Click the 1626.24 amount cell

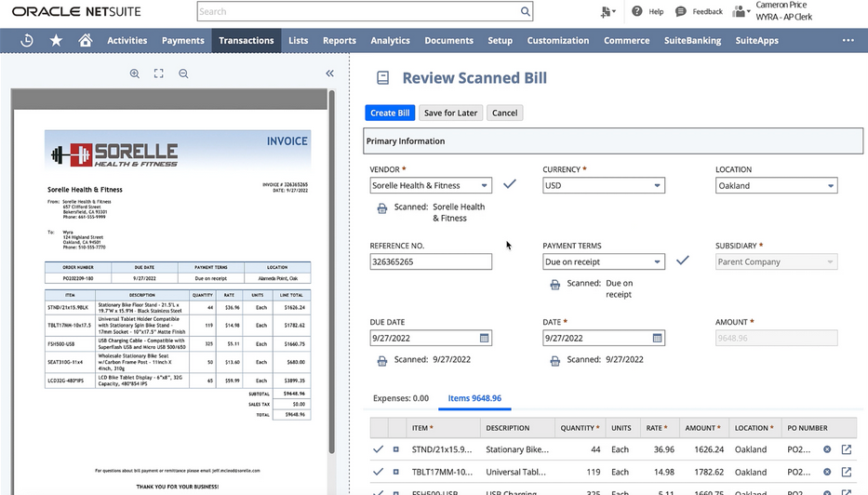(709, 449)
